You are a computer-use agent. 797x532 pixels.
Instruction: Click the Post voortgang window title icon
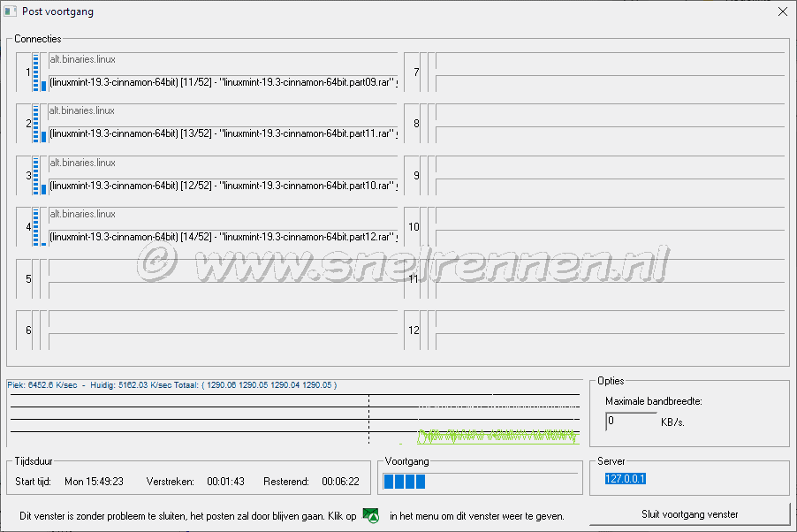(x=11, y=11)
